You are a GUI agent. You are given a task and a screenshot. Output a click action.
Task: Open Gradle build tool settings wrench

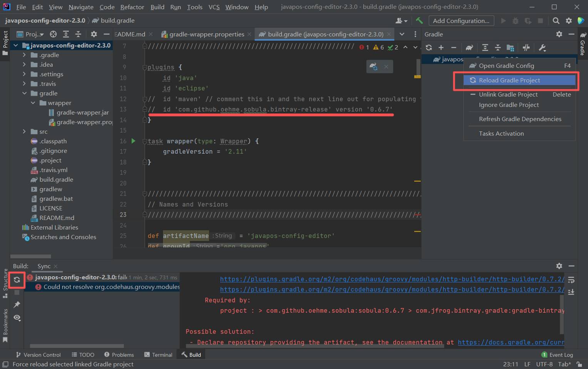click(542, 48)
